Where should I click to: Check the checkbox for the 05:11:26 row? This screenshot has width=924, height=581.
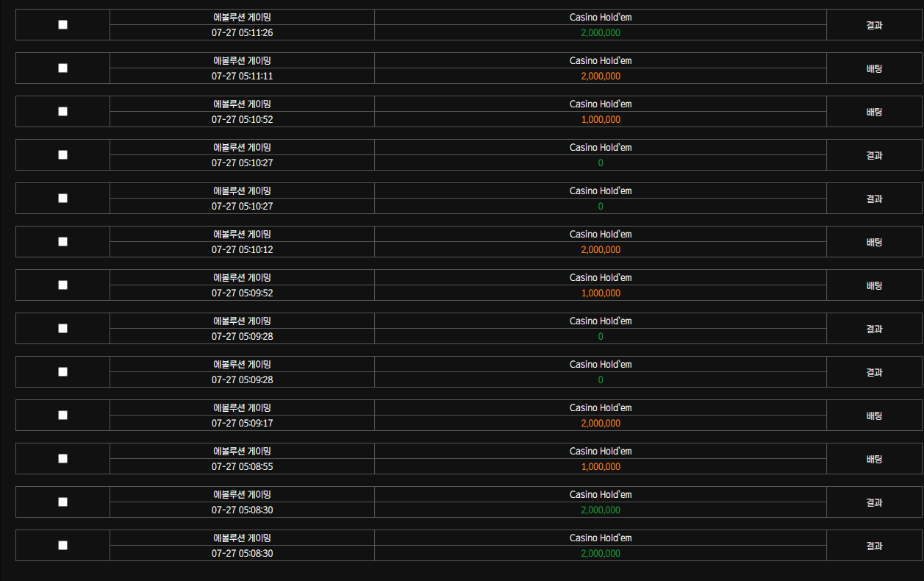62,24
